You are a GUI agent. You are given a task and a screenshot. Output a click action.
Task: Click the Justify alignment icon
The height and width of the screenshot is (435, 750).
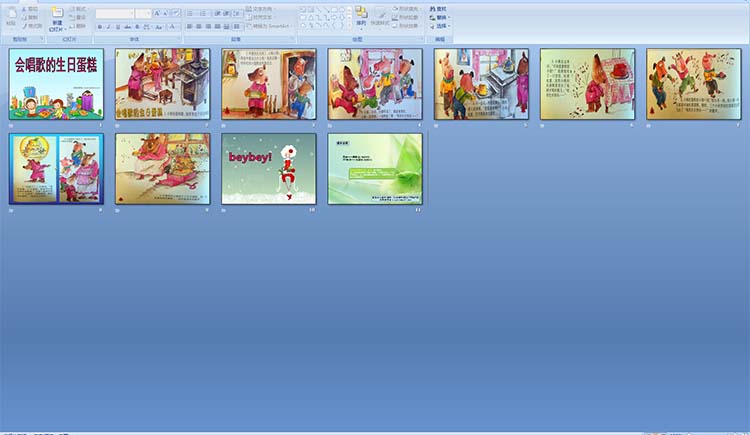click(x=218, y=26)
